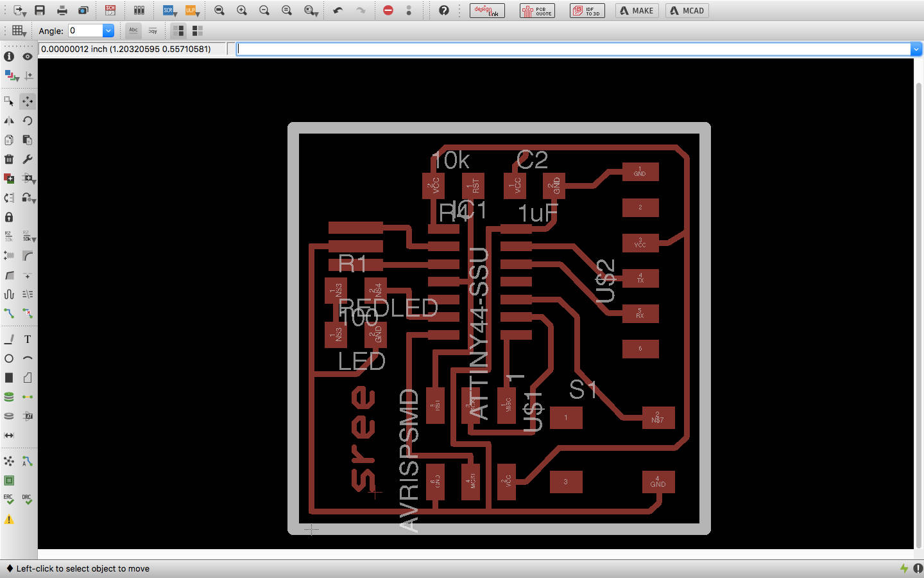Expand the command history dropdown
Screen dimensions: 924x578
(x=916, y=49)
